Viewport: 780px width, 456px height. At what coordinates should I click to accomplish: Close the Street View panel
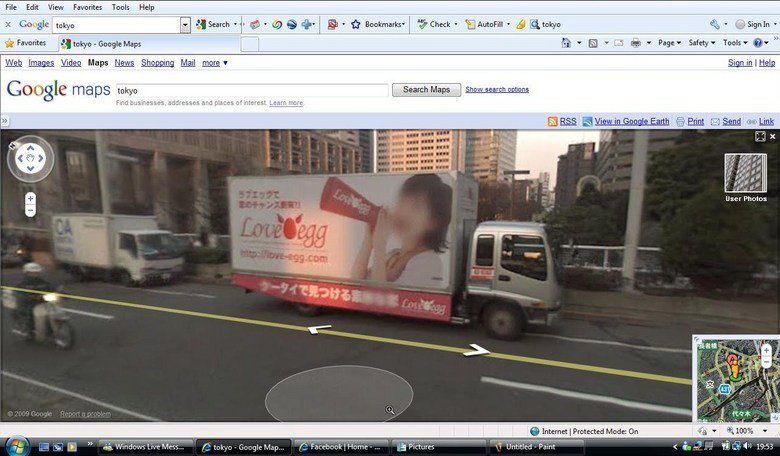[772, 136]
